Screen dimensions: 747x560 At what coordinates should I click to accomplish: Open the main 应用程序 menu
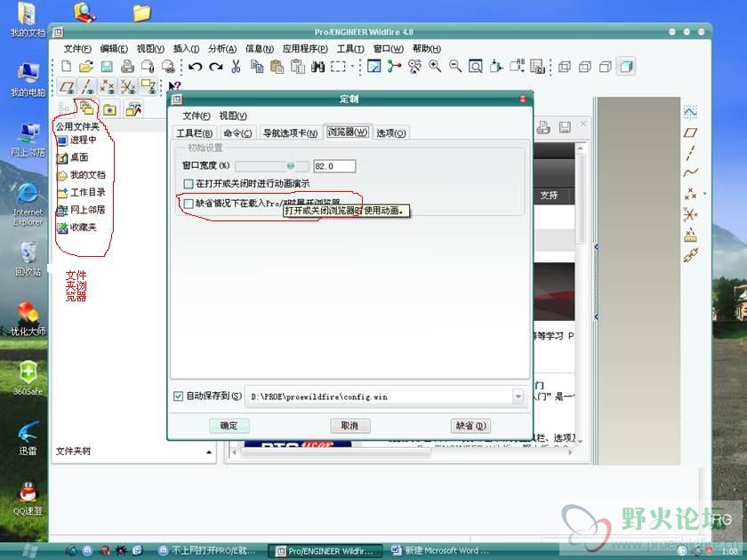[x=305, y=49]
